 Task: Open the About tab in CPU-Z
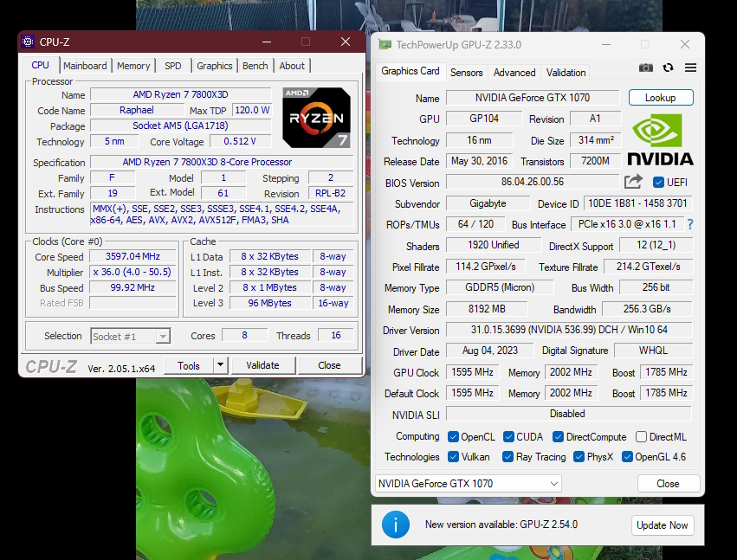[292, 66]
